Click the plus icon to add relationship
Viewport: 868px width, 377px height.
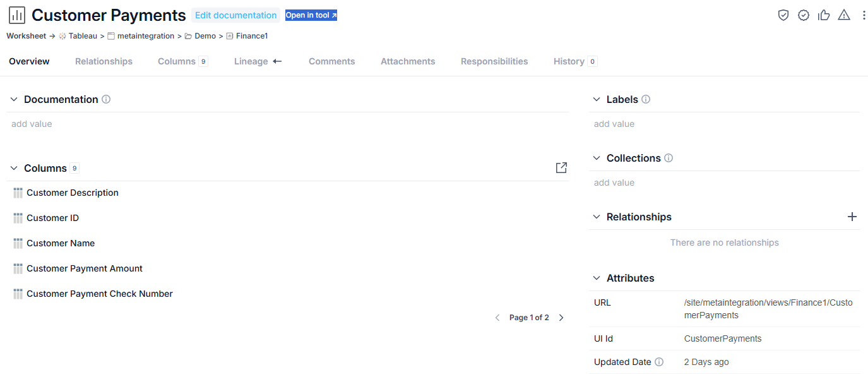[x=852, y=217]
